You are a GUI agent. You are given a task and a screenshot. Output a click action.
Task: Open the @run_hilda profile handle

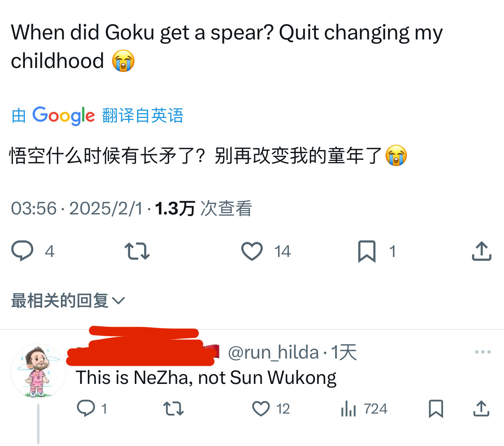(x=273, y=352)
